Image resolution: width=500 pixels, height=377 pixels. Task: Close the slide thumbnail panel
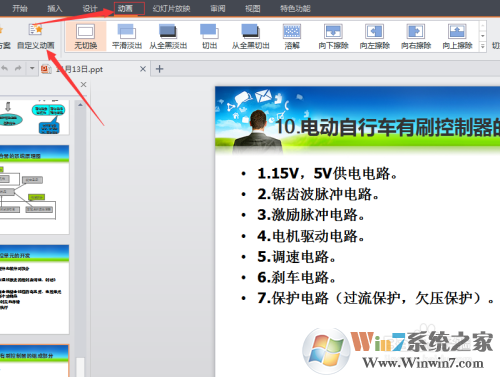tap(83, 85)
